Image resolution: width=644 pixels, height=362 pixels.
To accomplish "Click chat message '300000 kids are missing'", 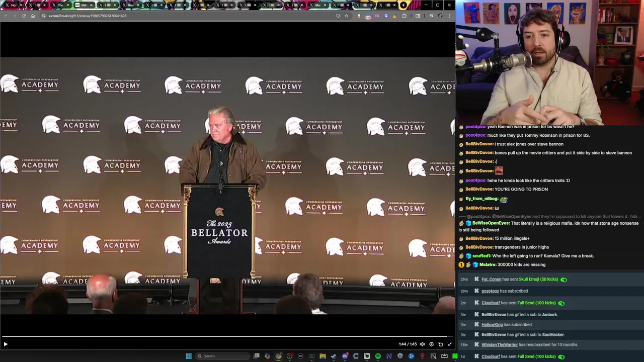I will pyautogui.click(x=522, y=265).
